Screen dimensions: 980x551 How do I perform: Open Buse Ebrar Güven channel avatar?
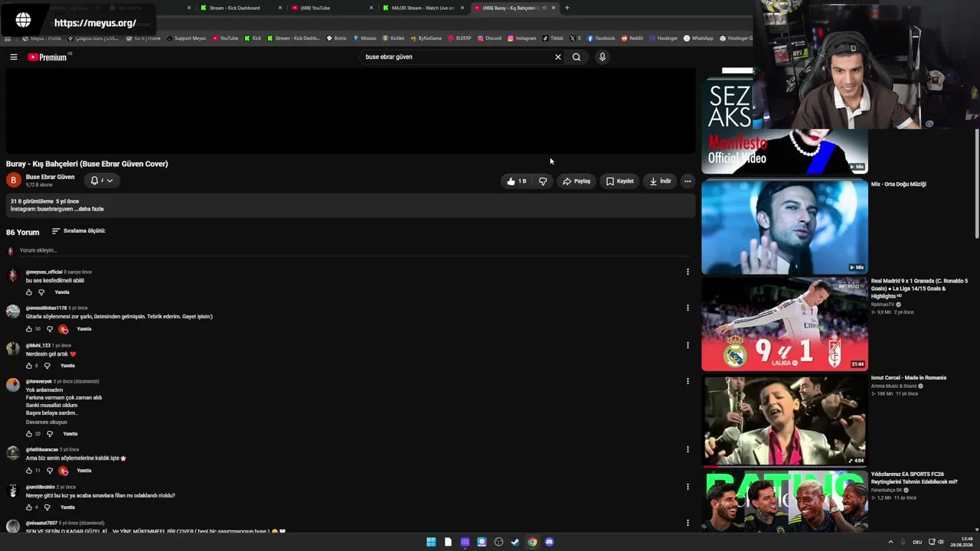[x=13, y=180]
